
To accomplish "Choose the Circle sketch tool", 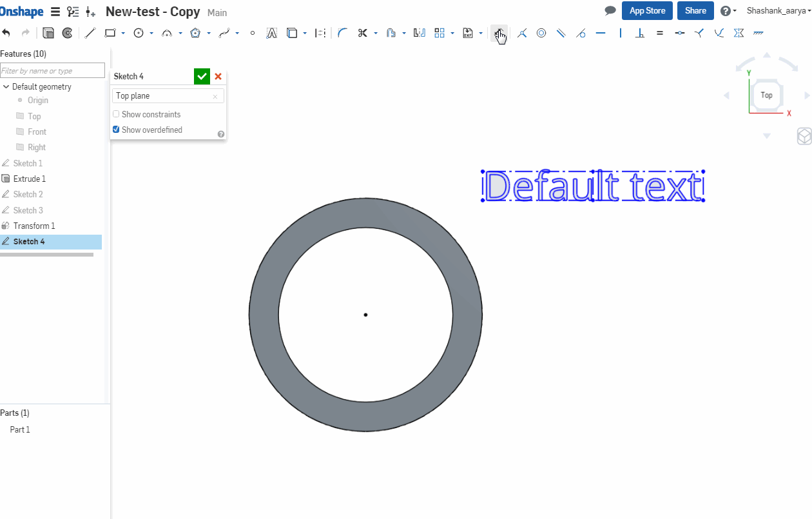I will [x=140, y=32].
